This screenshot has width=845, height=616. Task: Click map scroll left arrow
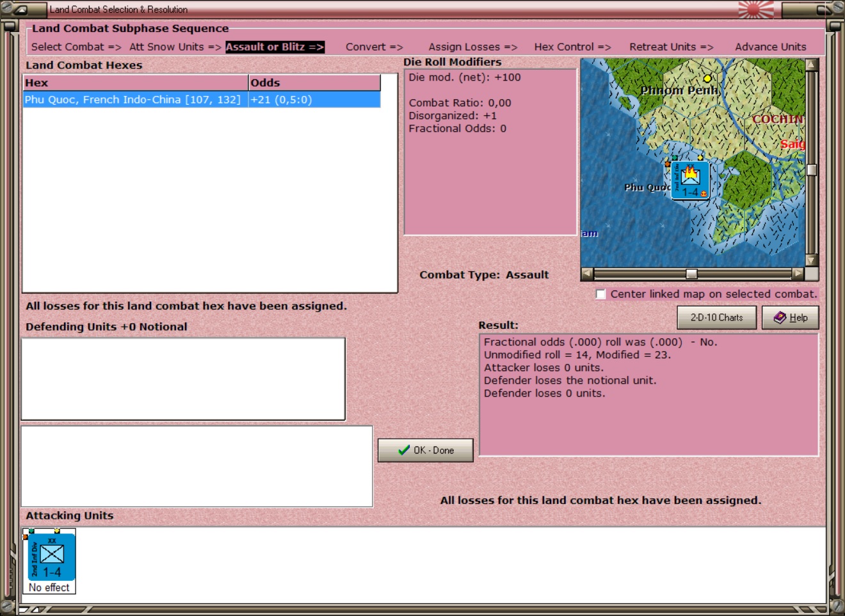point(587,274)
